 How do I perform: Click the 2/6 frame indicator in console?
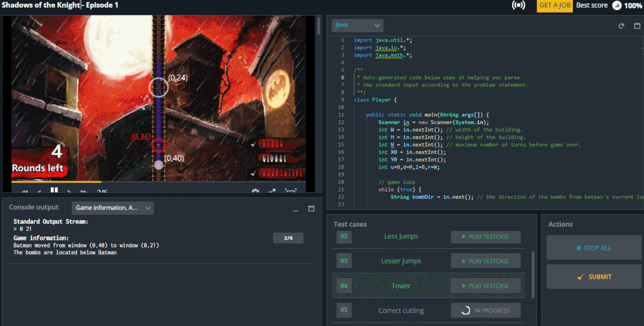[x=288, y=238]
